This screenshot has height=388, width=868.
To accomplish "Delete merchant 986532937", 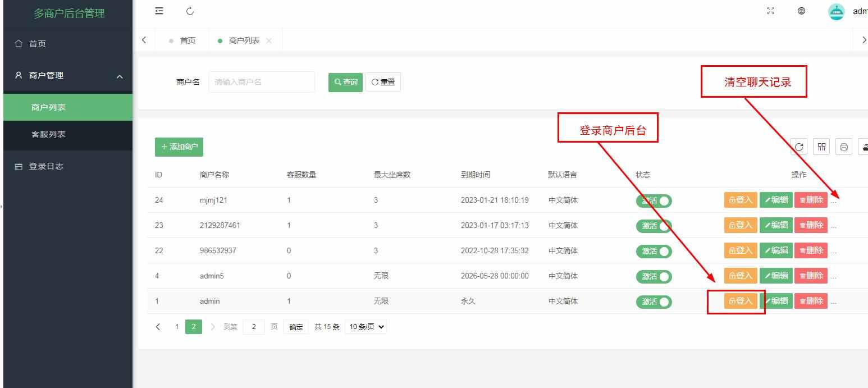I will pos(811,250).
